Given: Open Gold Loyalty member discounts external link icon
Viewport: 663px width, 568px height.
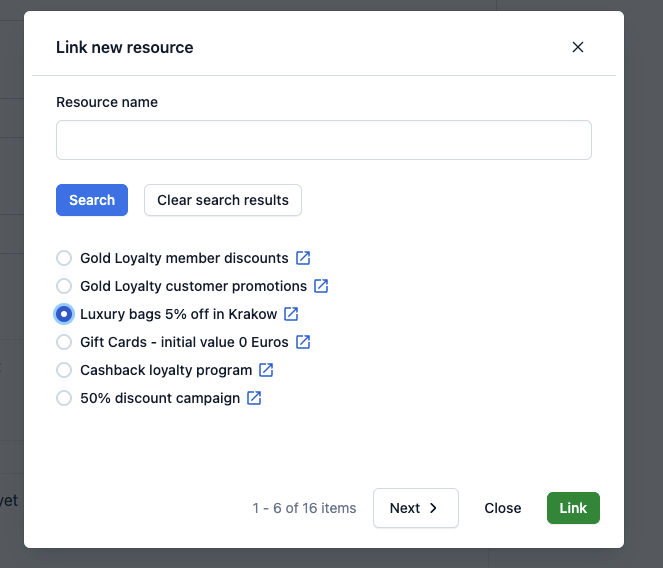Looking at the screenshot, I should (303, 258).
